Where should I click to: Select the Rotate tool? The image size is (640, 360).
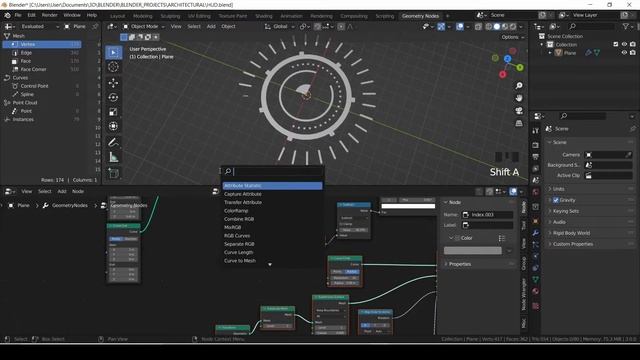[113, 98]
